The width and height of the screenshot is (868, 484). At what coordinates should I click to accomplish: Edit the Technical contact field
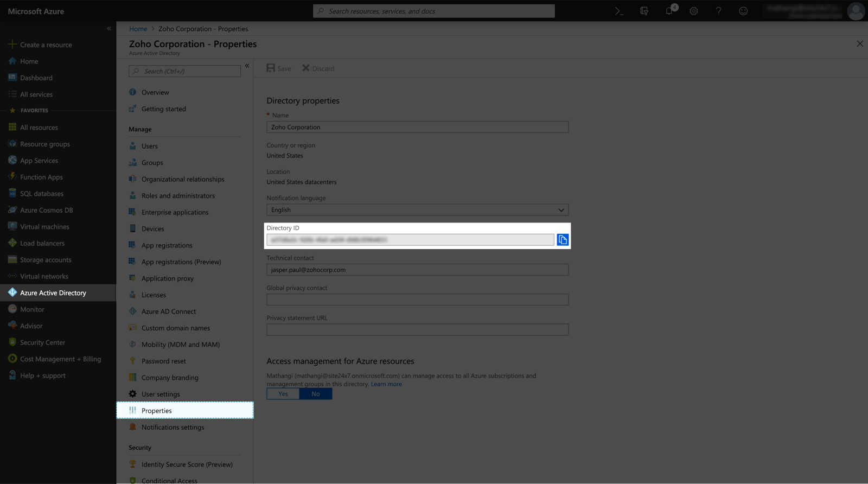pos(417,270)
